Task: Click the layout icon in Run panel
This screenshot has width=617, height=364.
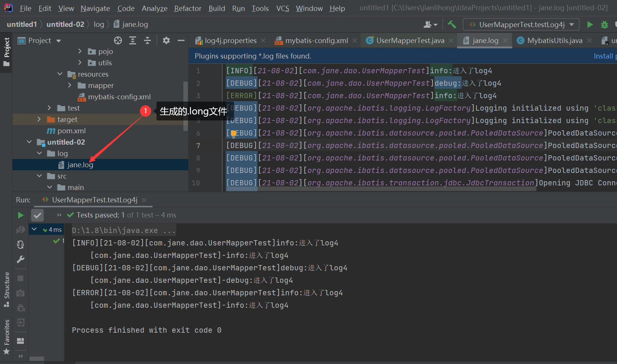Action: click(x=20, y=341)
